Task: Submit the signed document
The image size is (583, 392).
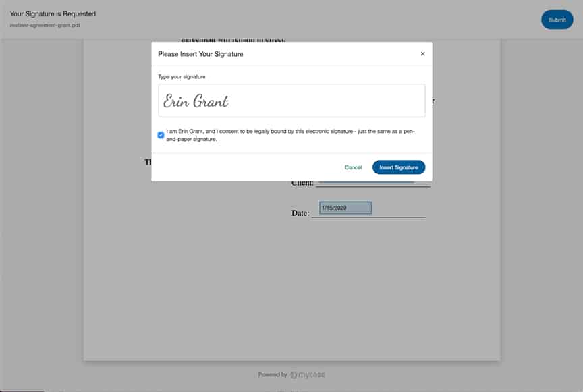Action: [557, 20]
